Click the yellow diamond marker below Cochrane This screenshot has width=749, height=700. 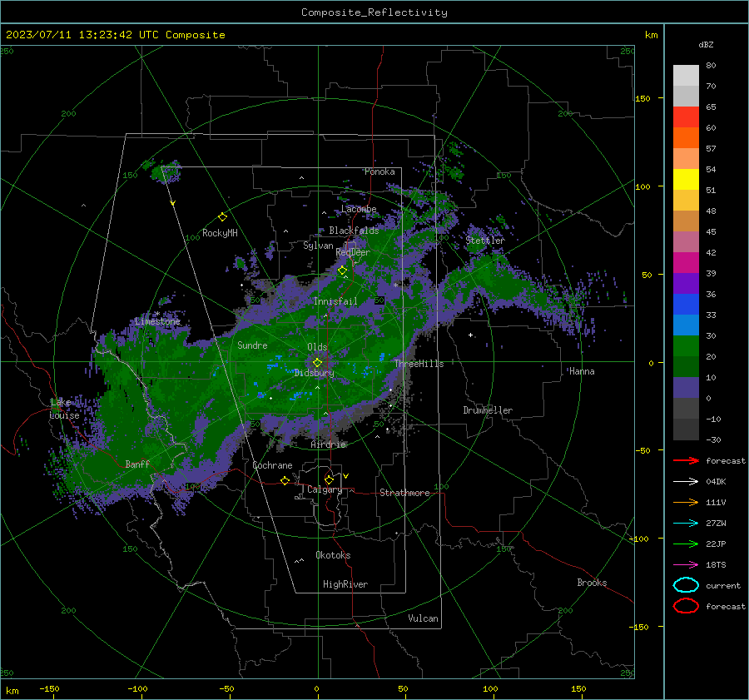285,480
